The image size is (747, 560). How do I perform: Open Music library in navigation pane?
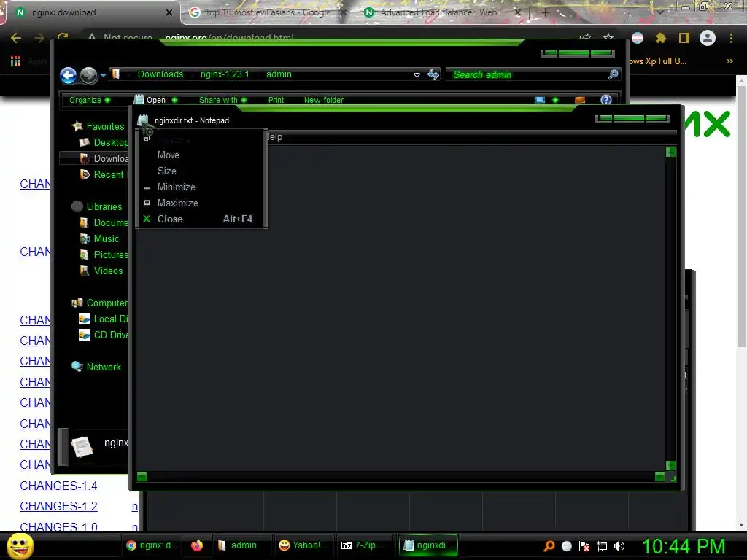[99, 238]
